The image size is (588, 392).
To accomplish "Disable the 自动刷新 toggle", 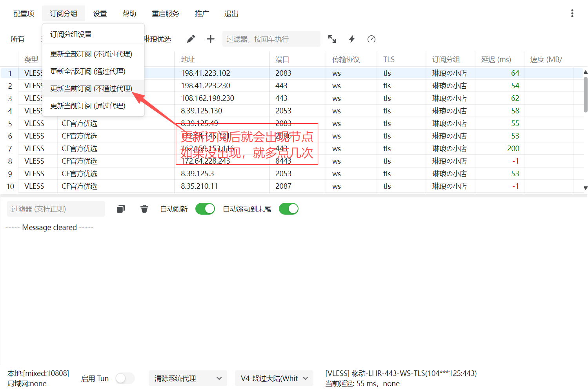I will [x=205, y=209].
